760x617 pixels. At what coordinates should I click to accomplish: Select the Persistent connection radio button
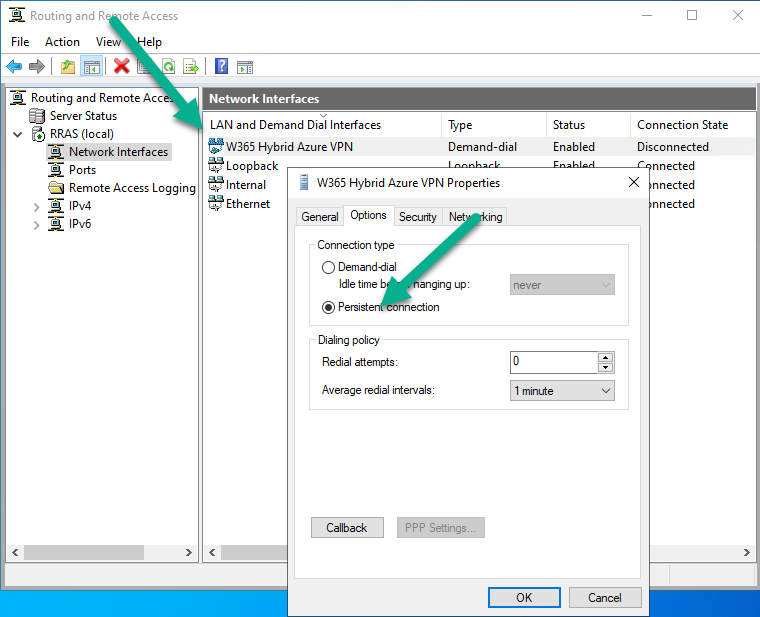(x=328, y=307)
